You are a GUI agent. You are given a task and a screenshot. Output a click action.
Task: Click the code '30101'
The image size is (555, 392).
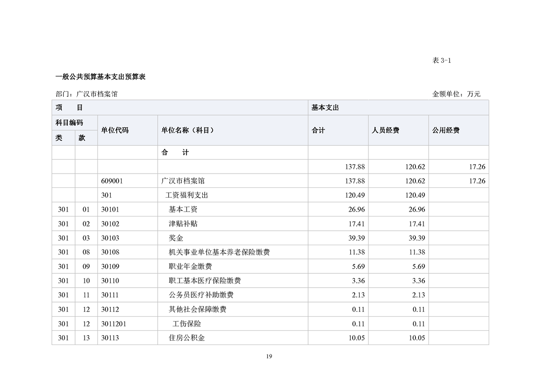(x=110, y=210)
